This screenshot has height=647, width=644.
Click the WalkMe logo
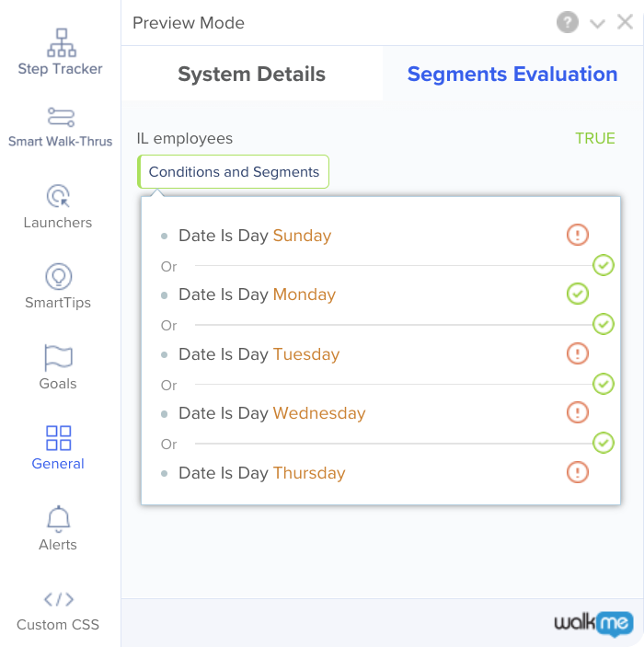[x=593, y=622]
